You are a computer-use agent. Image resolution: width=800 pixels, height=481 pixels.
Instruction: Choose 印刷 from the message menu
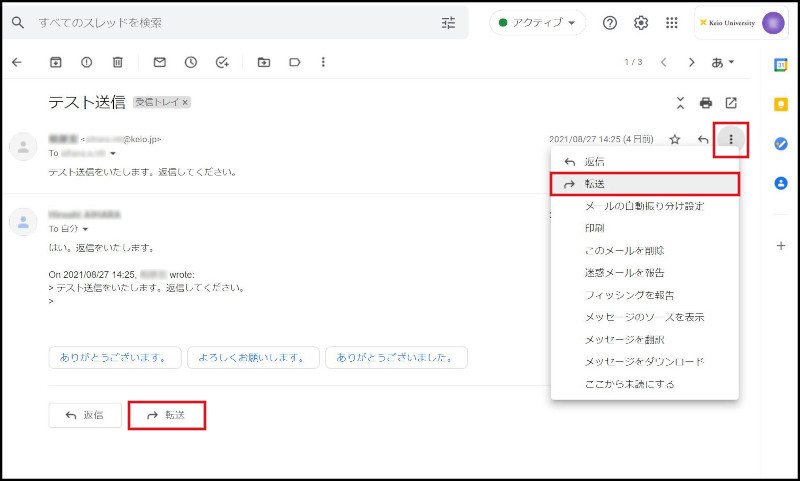[594, 228]
